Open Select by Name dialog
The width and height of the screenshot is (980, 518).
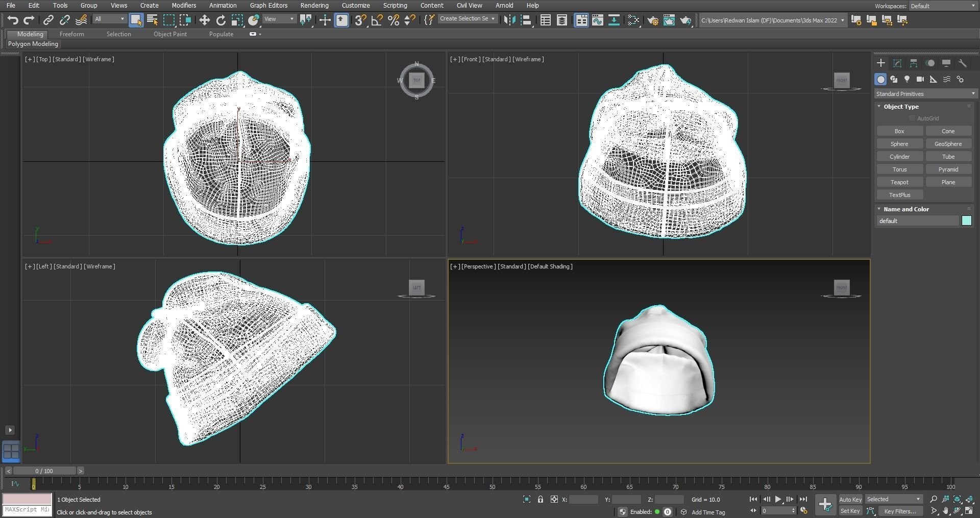(x=152, y=20)
